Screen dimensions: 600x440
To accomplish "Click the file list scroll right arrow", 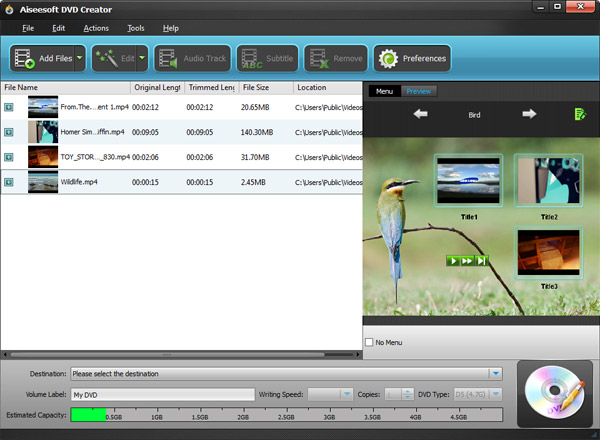I will point(358,355).
